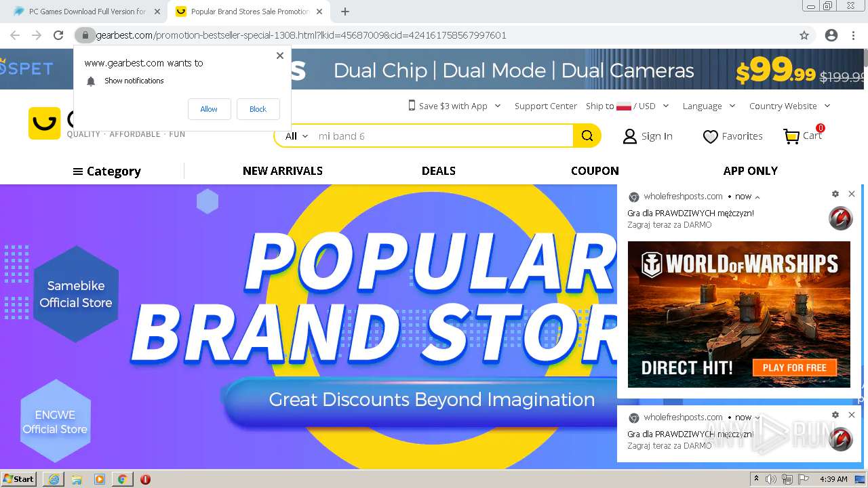This screenshot has height=488, width=868.
Task: Open the Category hamburger menu
Action: point(106,171)
